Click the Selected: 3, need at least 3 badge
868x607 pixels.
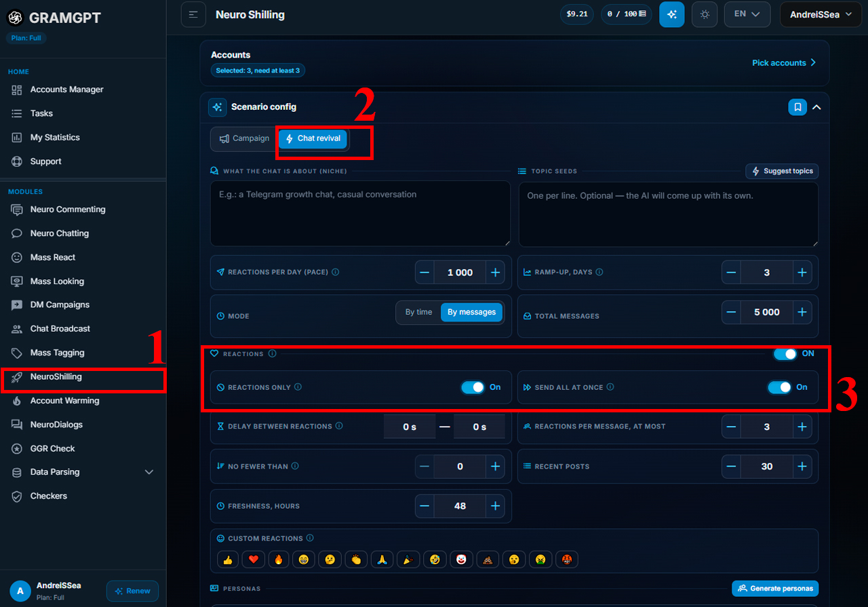[x=258, y=71]
